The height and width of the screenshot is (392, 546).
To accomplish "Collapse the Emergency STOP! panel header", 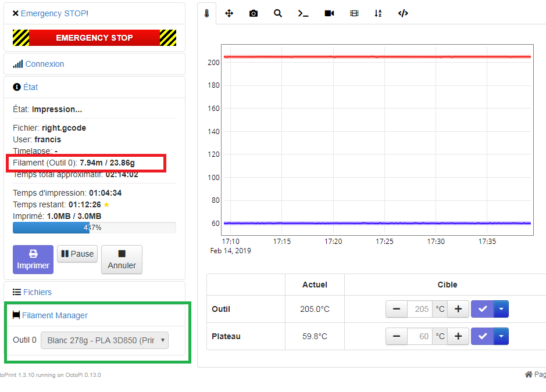I will tap(55, 13).
